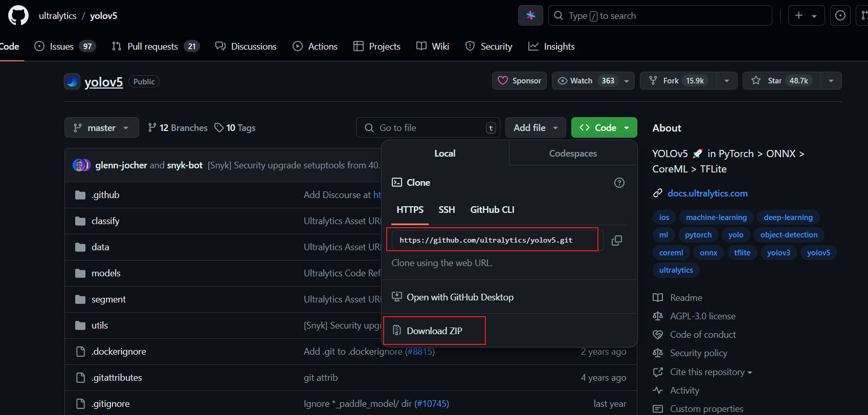
Task: Open the .dockerignore file
Action: (x=119, y=352)
